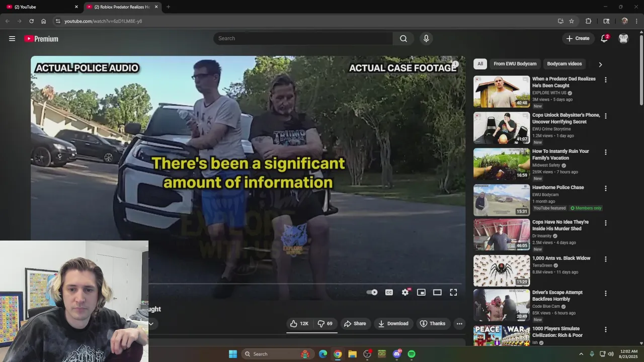Click the Download button
Screen dimensions: 644x362
pos(393,323)
